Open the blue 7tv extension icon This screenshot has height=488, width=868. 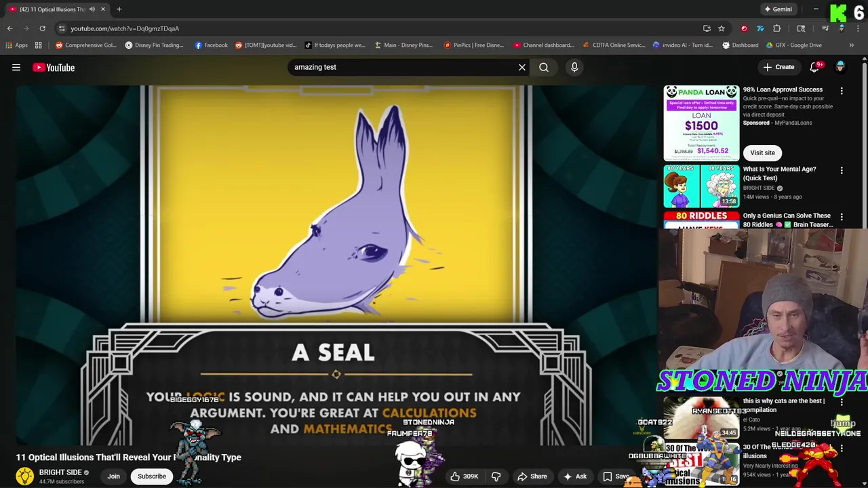[x=760, y=28]
